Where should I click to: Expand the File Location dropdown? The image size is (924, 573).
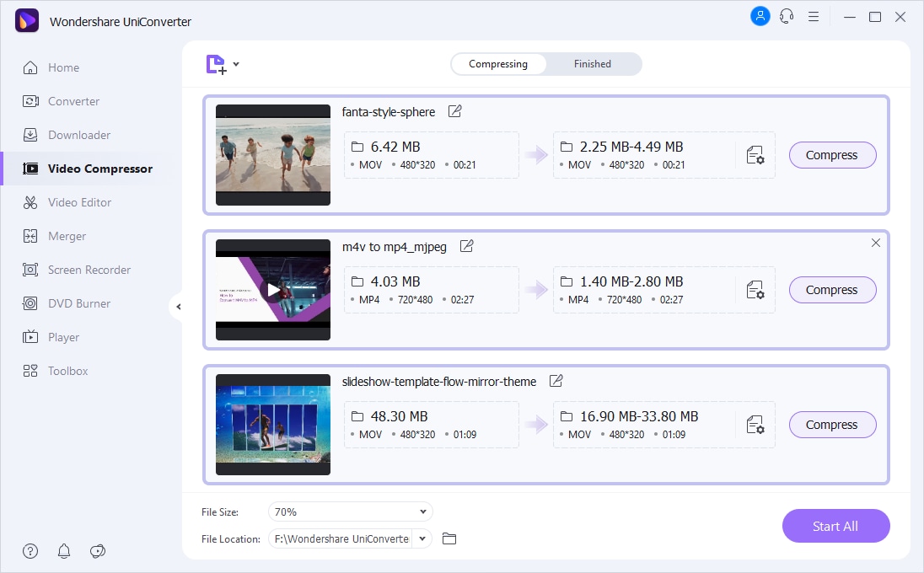[423, 538]
